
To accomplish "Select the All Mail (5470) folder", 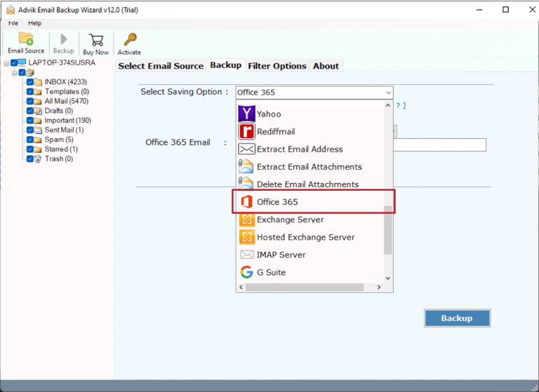I will coord(67,101).
